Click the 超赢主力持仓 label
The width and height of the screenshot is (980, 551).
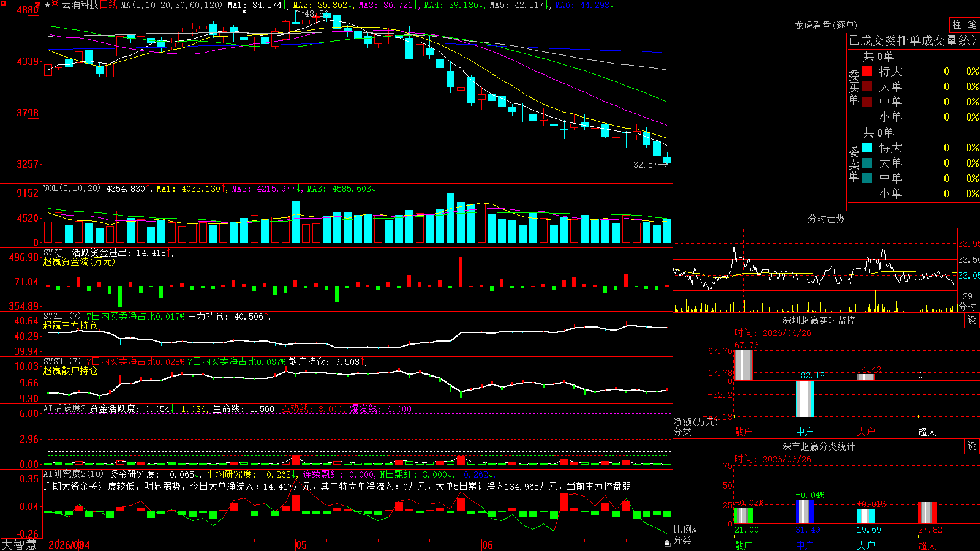(x=70, y=325)
